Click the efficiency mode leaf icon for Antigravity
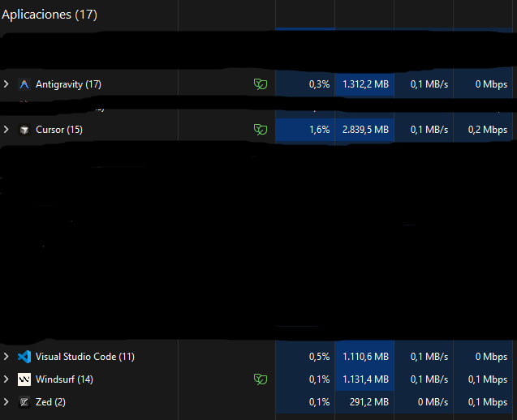 [261, 84]
